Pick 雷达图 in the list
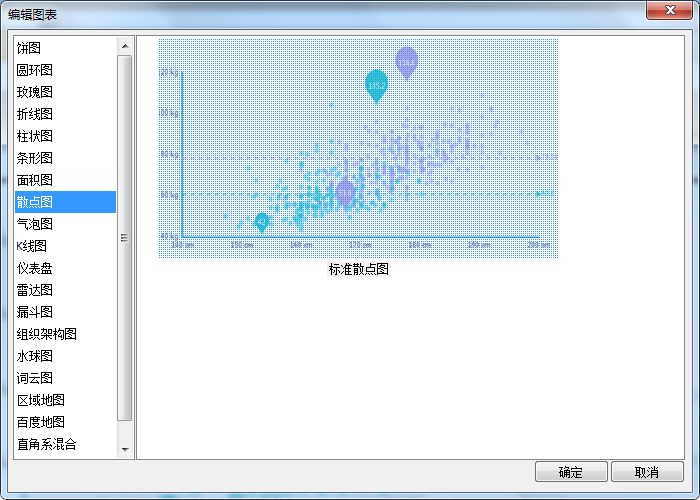Screen dimensions: 700x500 coord(35,290)
